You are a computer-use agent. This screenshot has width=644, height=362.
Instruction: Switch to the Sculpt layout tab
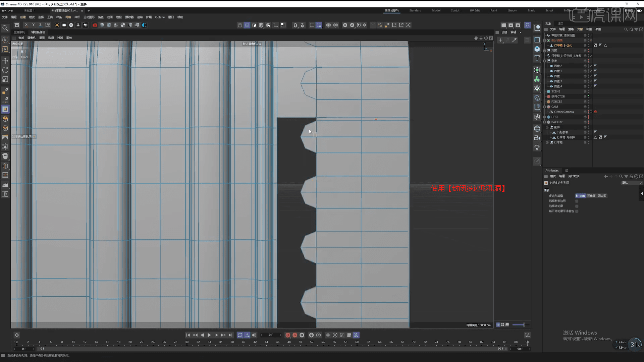tap(455, 11)
